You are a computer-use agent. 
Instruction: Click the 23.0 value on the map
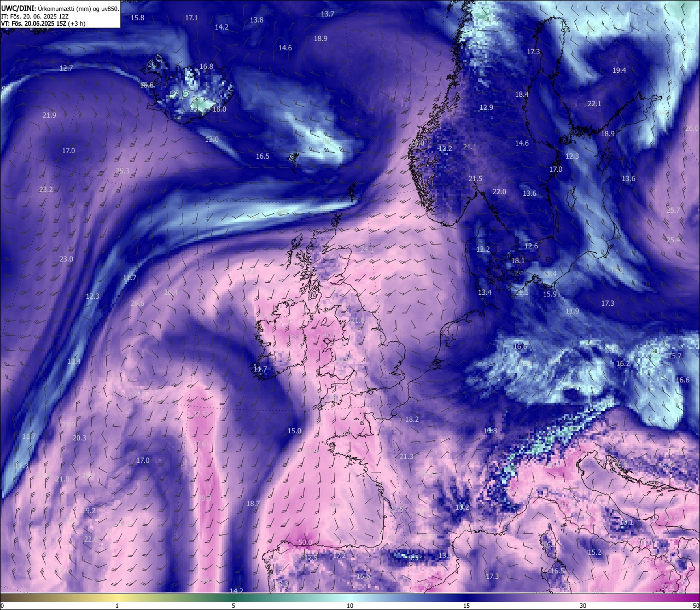[66, 259]
